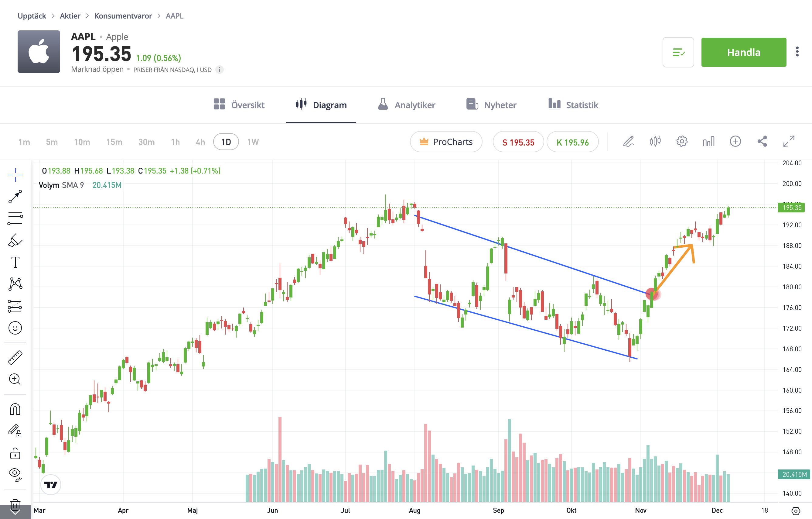Select the ruler measure tool
The height and width of the screenshot is (519, 812).
tap(15, 357)
